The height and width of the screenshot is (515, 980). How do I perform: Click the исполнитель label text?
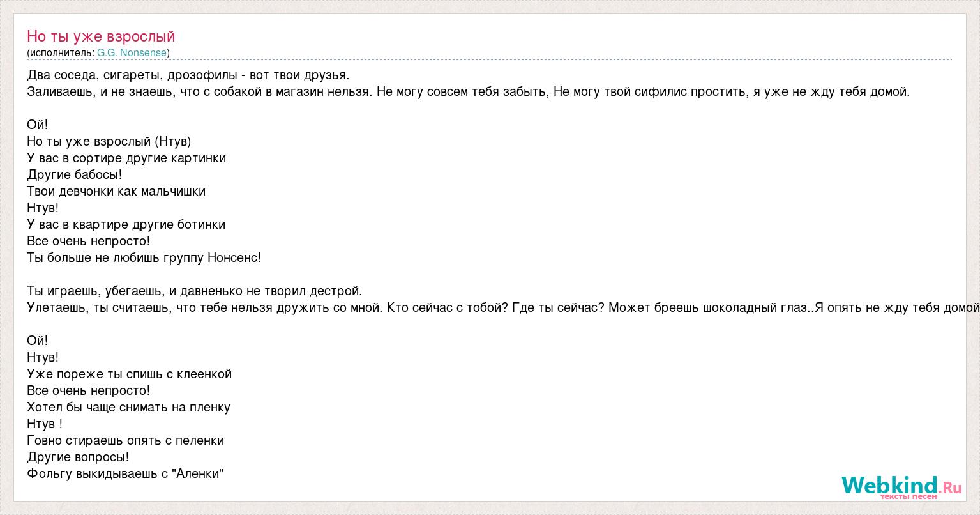(61, 53)
